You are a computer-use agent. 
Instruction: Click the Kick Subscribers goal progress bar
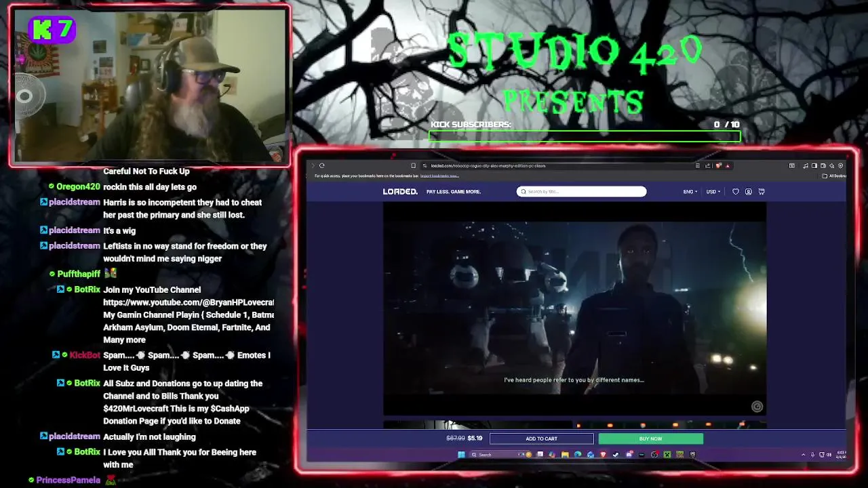point(585,136)
